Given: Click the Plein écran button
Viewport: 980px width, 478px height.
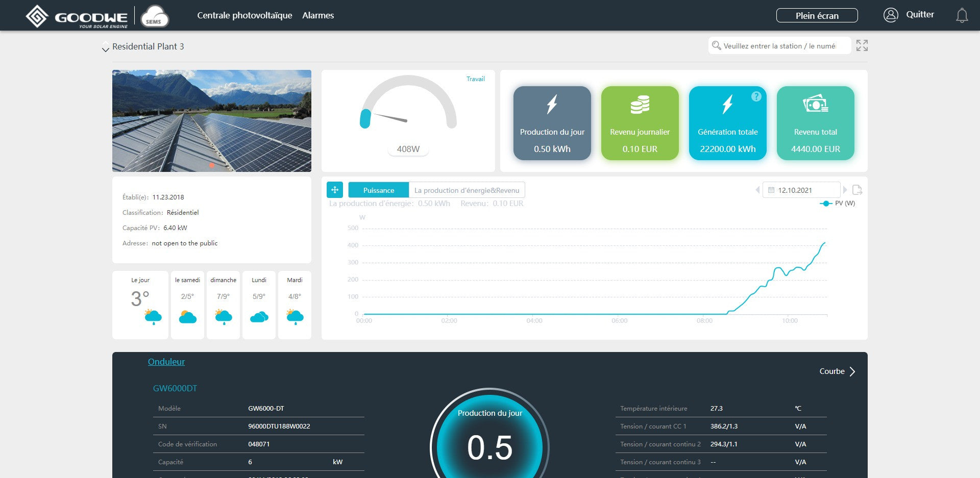Looking at the screenshot, I should [817, 15].
